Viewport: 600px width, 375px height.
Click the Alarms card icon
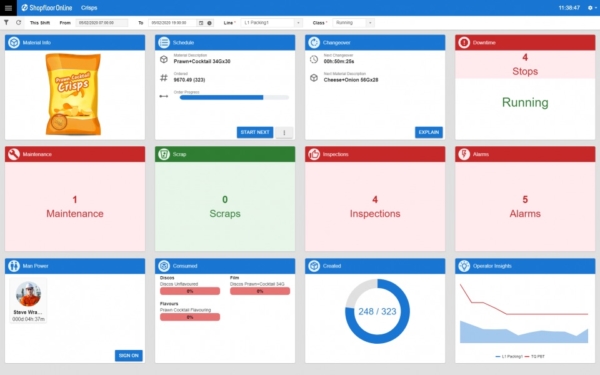[x=464, y=154]
